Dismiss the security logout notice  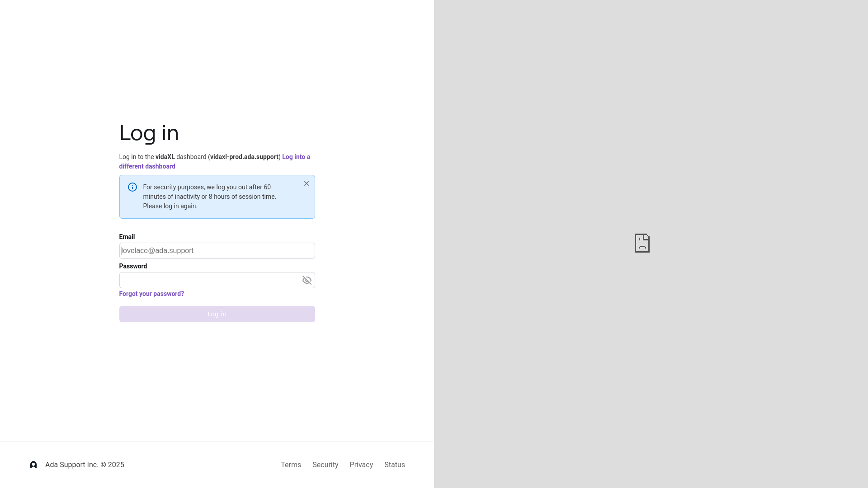(x=307, y=183)
